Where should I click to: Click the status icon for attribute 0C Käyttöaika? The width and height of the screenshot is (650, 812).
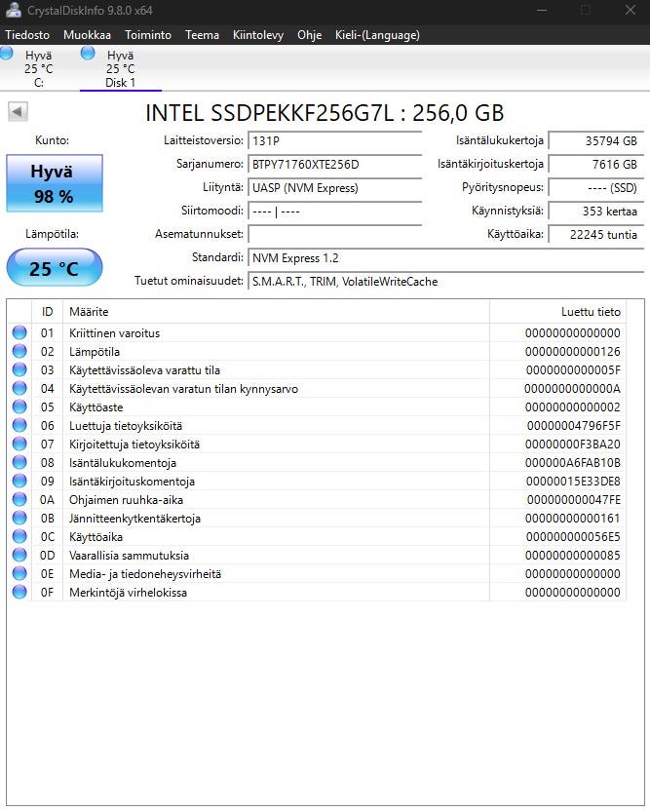pyautogui.click(x=19, y=536)
